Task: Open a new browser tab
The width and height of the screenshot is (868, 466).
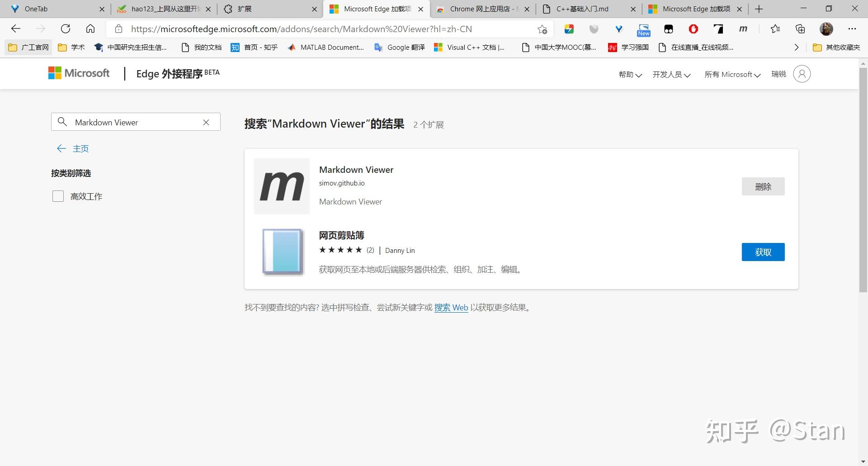Action: (x=759, y=9)
